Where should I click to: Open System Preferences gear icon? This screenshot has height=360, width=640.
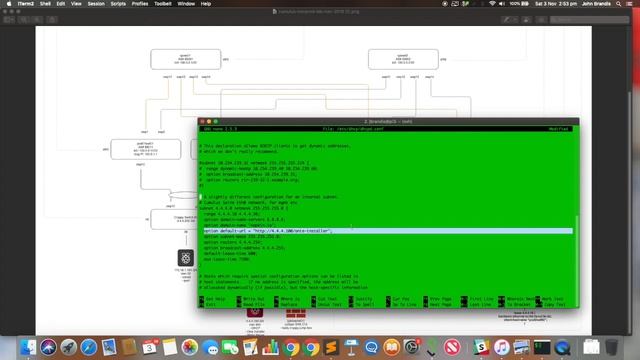(x=412, y=347)
